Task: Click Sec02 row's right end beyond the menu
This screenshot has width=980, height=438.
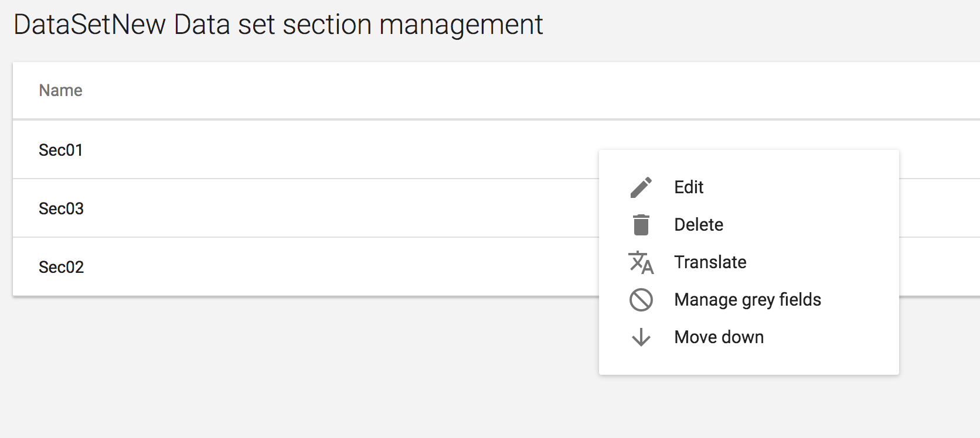Action: point(939,267)
